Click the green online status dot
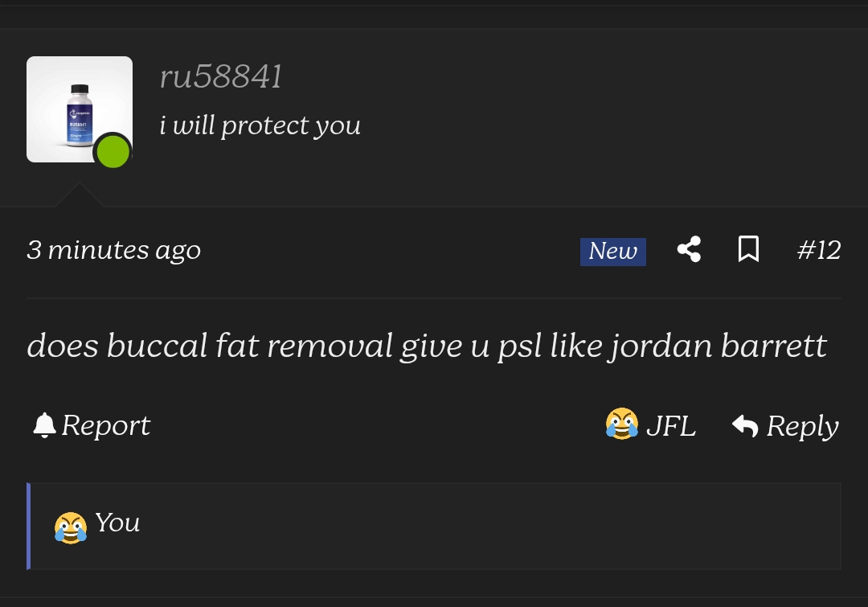 pos(113,151)
